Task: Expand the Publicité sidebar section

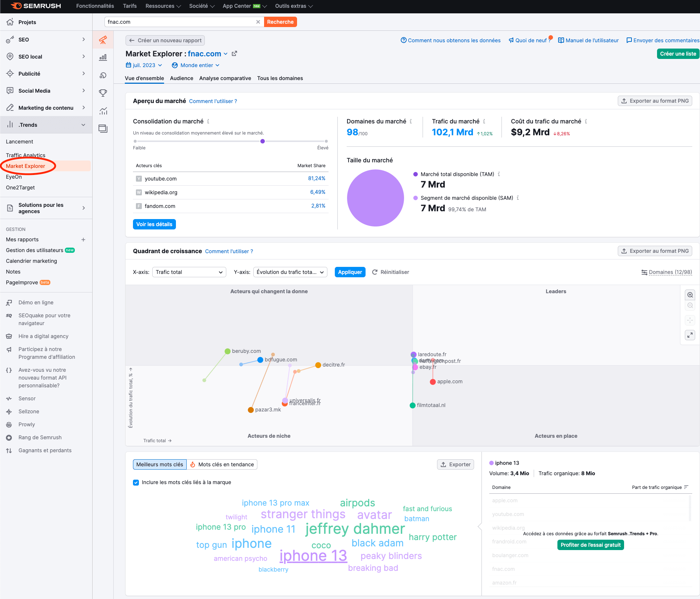Action: pyautogui.click(x=46, y=74)
